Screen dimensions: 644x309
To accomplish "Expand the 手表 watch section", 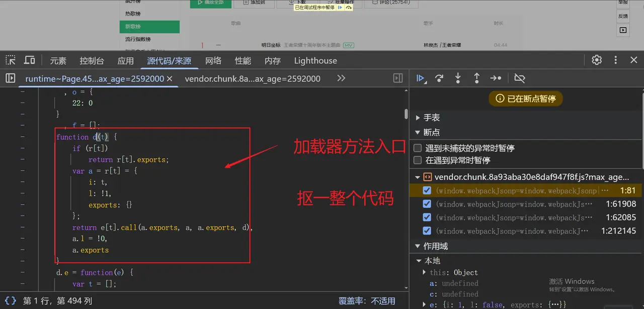I will 418,118.
